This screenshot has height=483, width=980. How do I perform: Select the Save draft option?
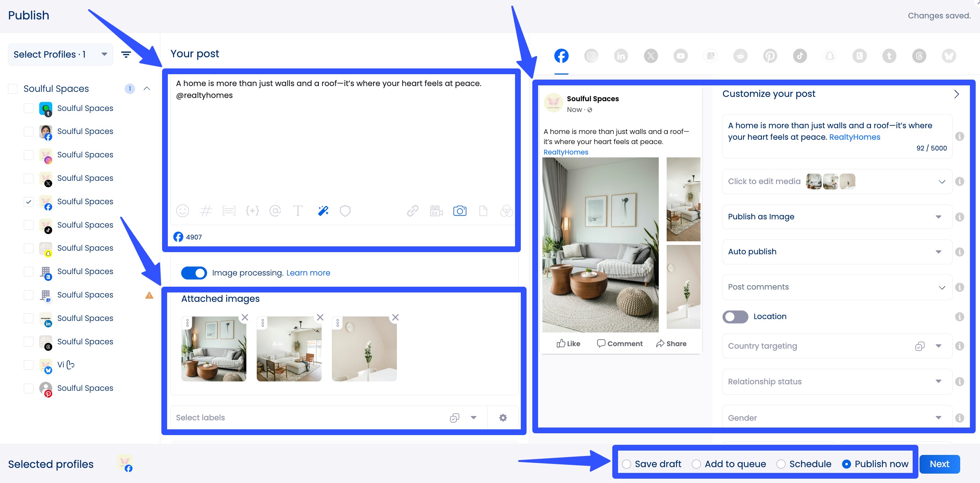[x=626, y=464]
